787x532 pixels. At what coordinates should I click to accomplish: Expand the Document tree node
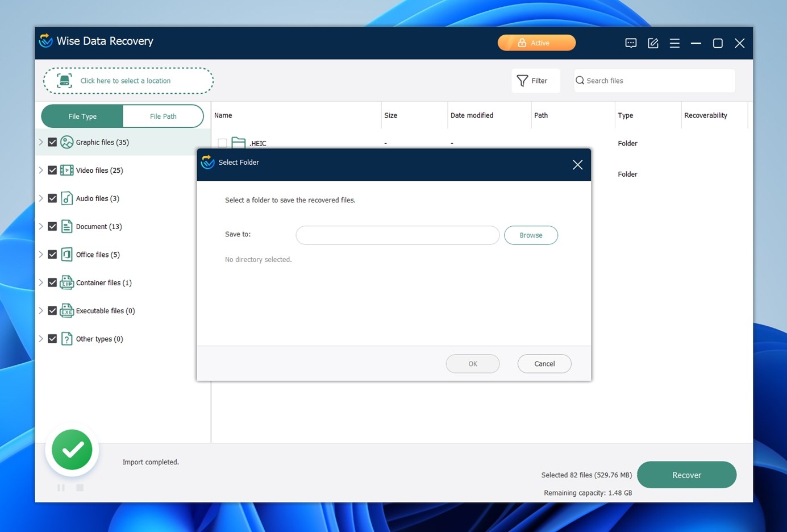click(41, 226)
